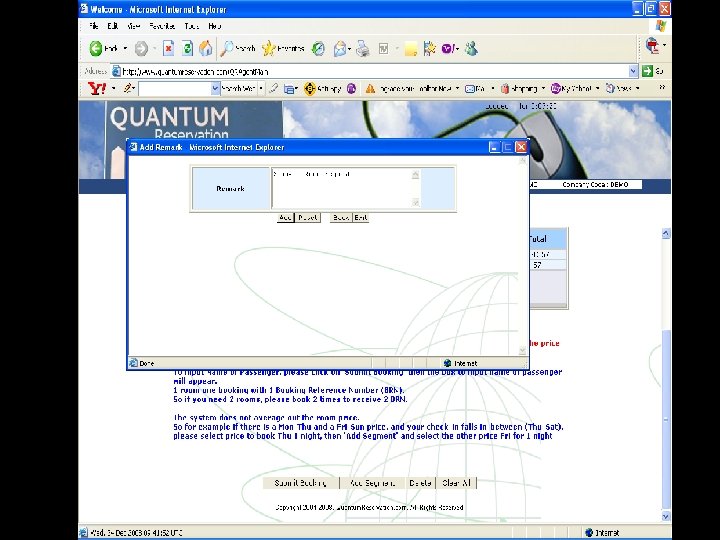The image size is (720, 540).
Task: Click the Back arrow in browser toolbar
Action: 96,48
